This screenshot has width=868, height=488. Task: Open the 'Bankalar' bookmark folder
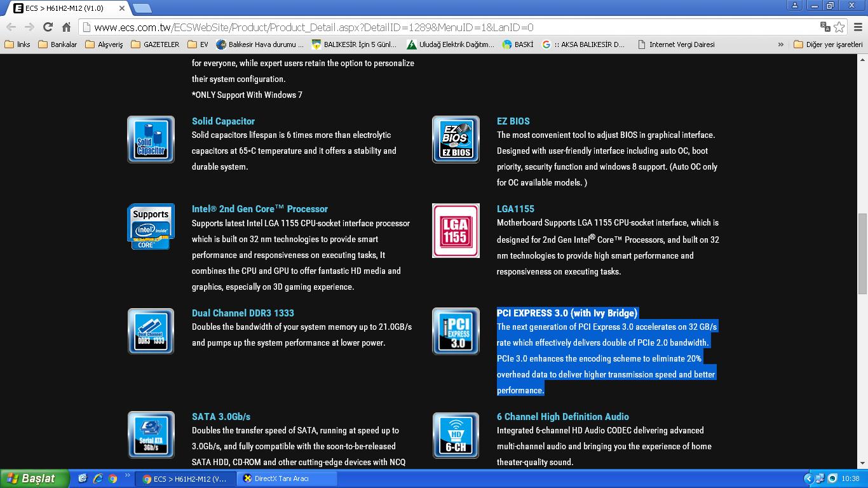coord(58,44)
